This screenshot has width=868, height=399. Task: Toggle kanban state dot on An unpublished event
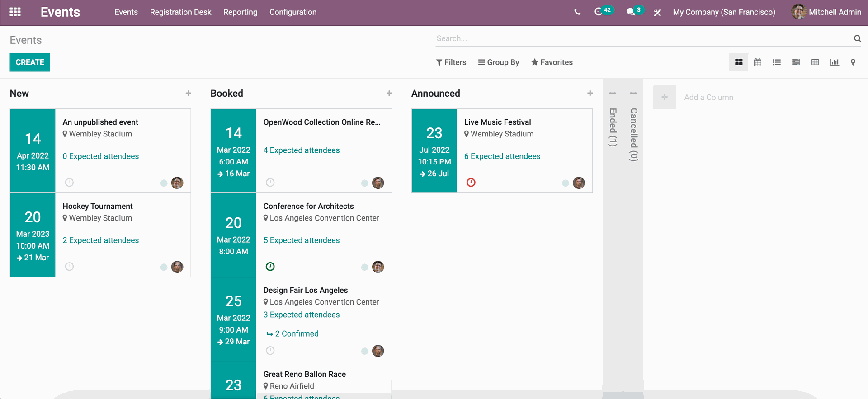click(164, 183)
